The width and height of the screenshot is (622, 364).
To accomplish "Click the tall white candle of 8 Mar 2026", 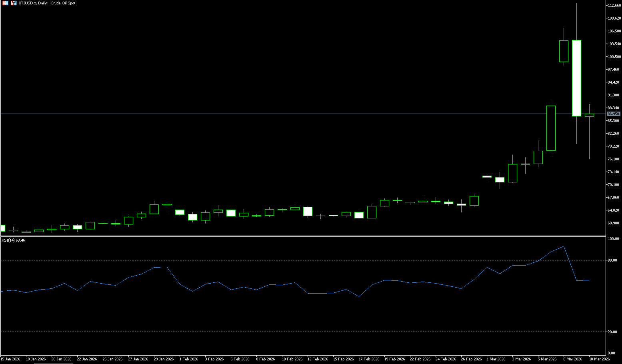I will pyautogui.click(x=576, y=78).
